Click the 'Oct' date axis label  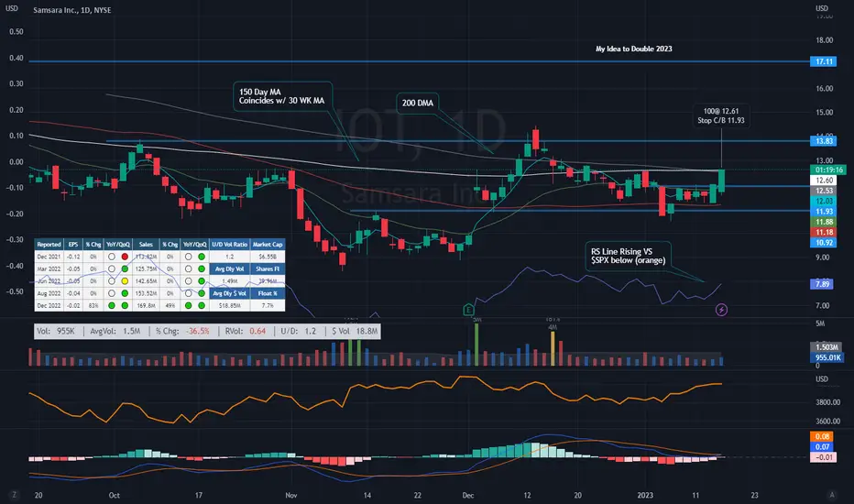pos(114,495)
